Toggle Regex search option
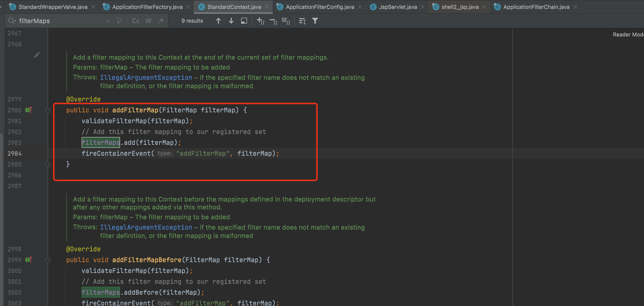 click(161, 21)
